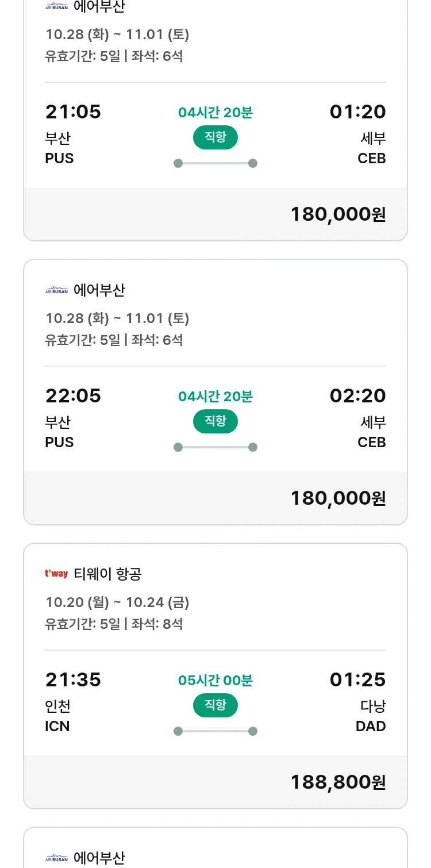
Task: Tap the 21:05 Busan departure time
Action: pyautogui.click(x=73, y=112)
